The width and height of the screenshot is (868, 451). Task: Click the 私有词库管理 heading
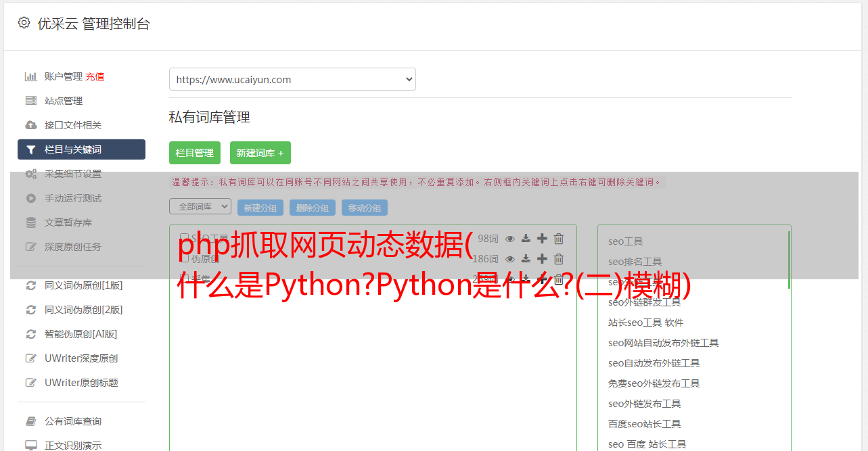(x=210, y=117)
